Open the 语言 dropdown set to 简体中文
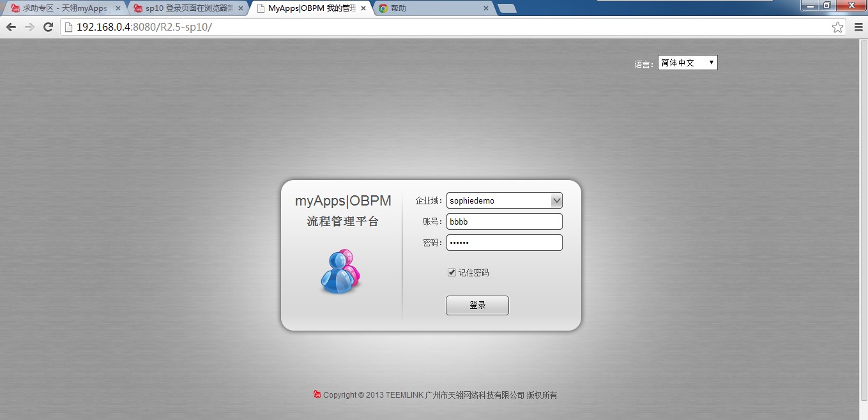The image size is (868, 420). 688,63
